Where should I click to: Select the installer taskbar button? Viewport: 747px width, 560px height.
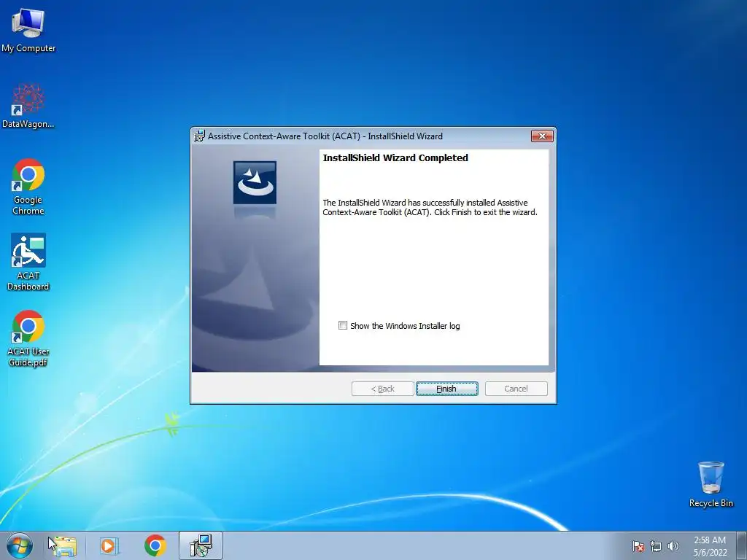point(201,545)
